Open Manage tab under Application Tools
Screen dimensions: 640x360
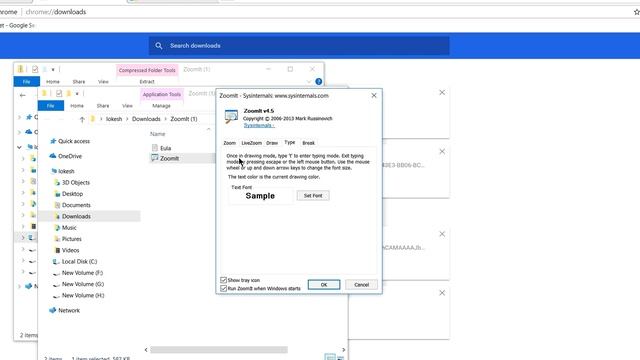tap(161, 106)
